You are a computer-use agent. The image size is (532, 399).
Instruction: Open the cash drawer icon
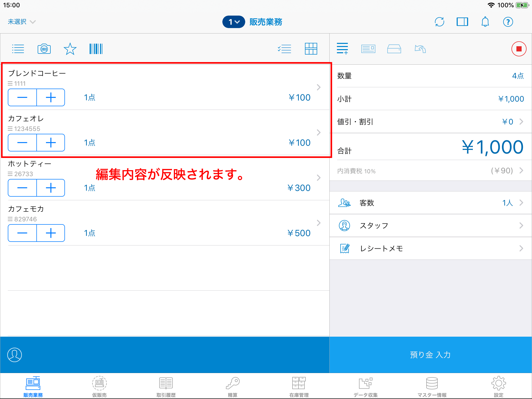tap(394, 49)
